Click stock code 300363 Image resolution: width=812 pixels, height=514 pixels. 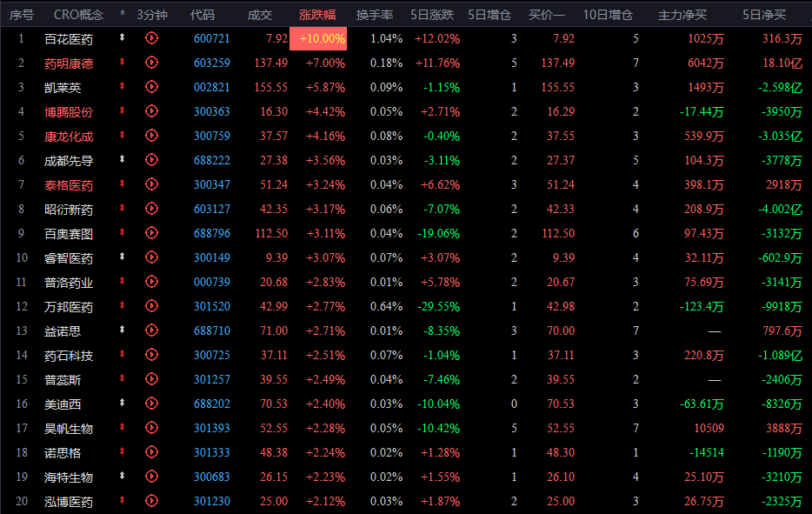[212, 111]
